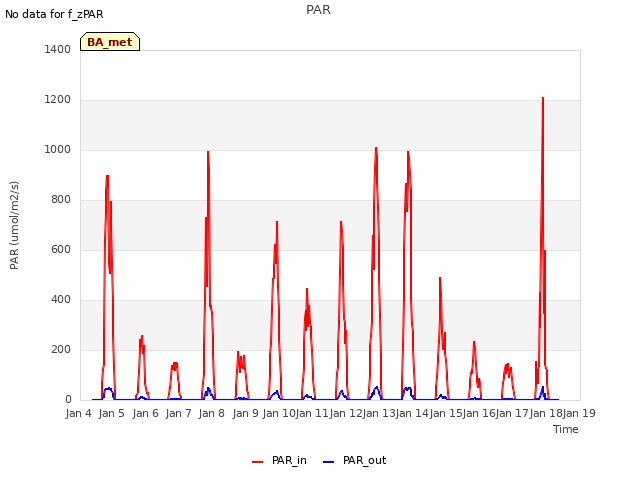Click the Jan 7 x-axis label
The height and width of the screenshot is (480, 640).
(178, 413)
